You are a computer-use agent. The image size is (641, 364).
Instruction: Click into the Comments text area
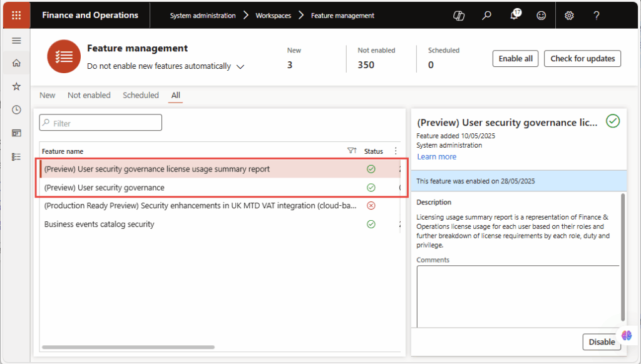[x=518, y=296]
